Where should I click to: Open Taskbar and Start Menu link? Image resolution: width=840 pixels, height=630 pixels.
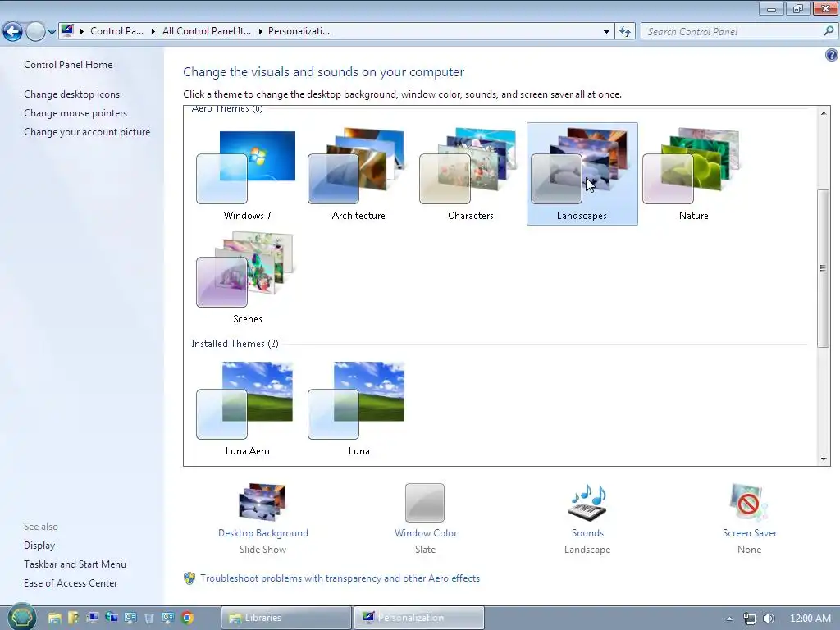75,564
